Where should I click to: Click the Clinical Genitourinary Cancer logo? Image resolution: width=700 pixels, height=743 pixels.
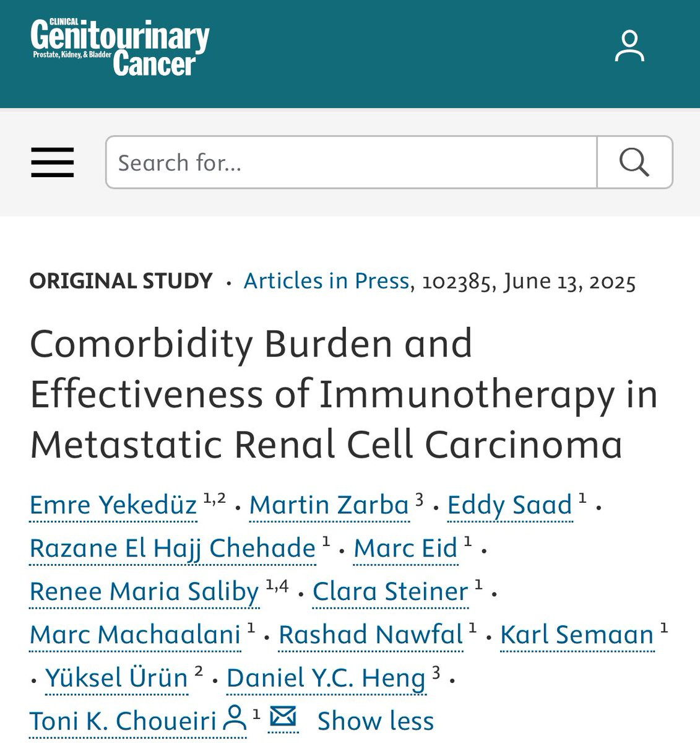[x=120, y=48]
